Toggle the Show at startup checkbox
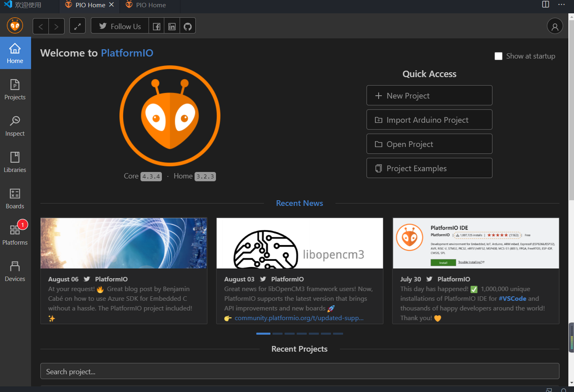 point(499,56)
